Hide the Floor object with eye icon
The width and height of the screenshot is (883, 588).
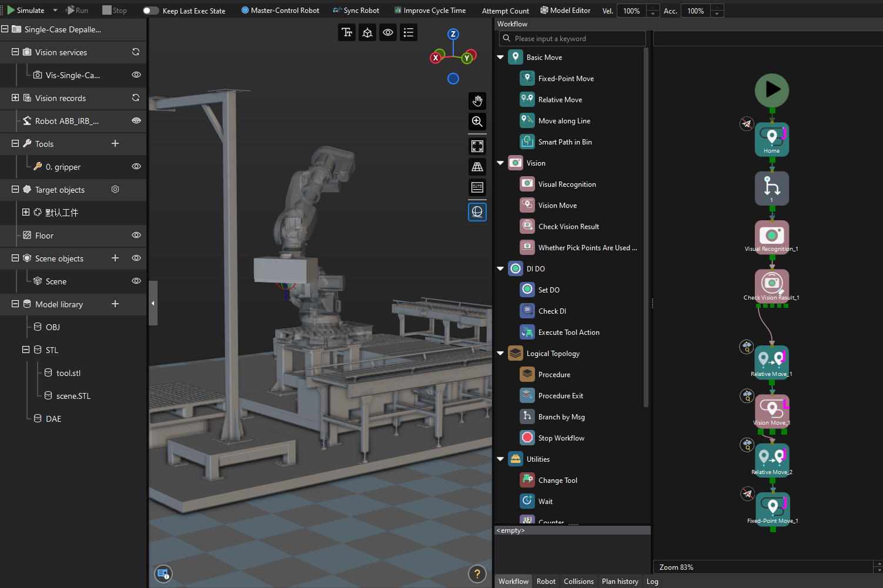[x=136, y=235]
